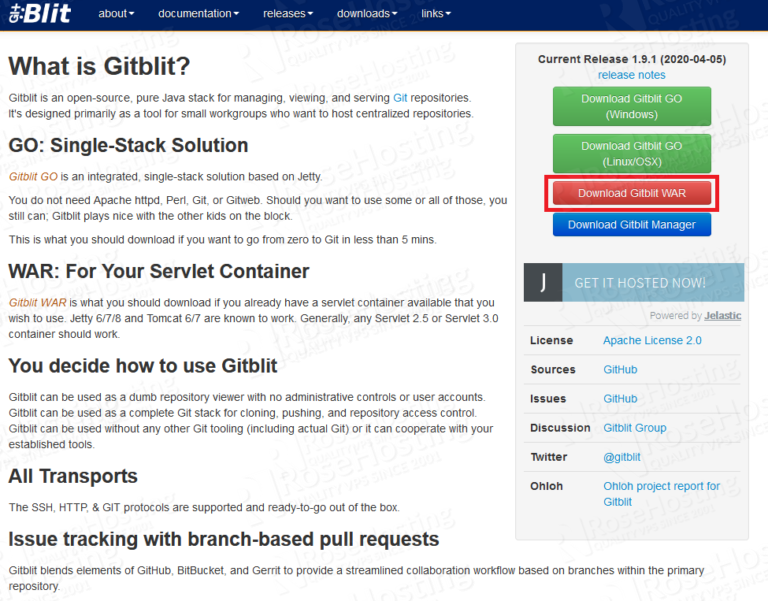The image size is (768, 601).
Task: Click the Jelastic J icon
Action: (x=543, y=283)
